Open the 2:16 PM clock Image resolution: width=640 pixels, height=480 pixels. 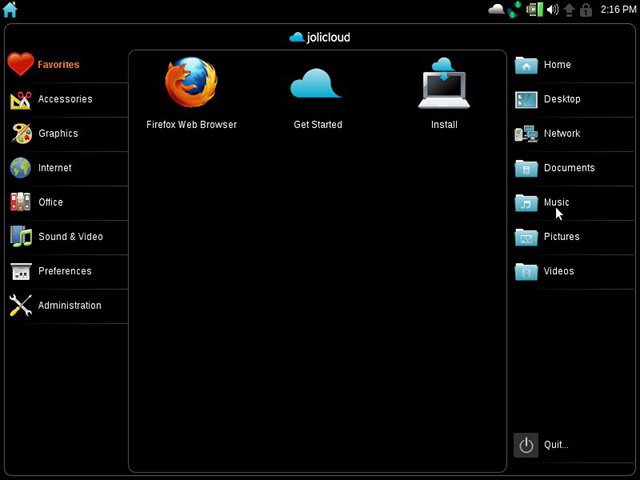[618, 9]
